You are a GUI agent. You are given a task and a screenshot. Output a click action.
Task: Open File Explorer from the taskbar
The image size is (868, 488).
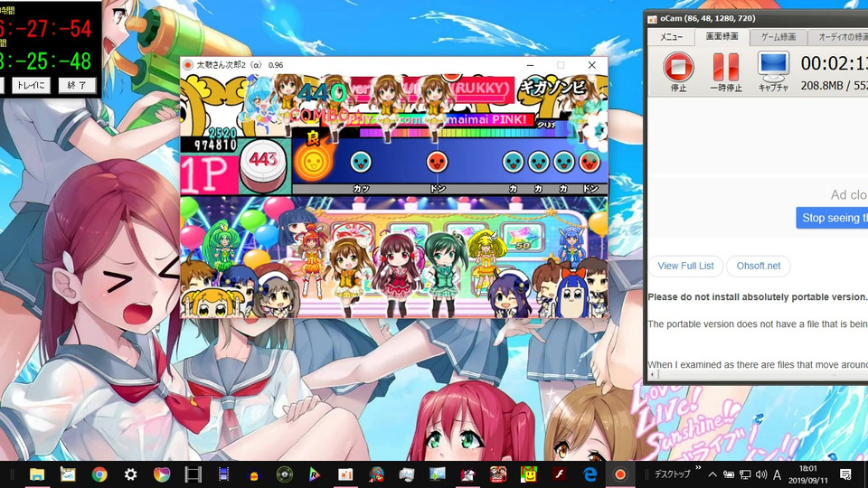pos(37,474)
